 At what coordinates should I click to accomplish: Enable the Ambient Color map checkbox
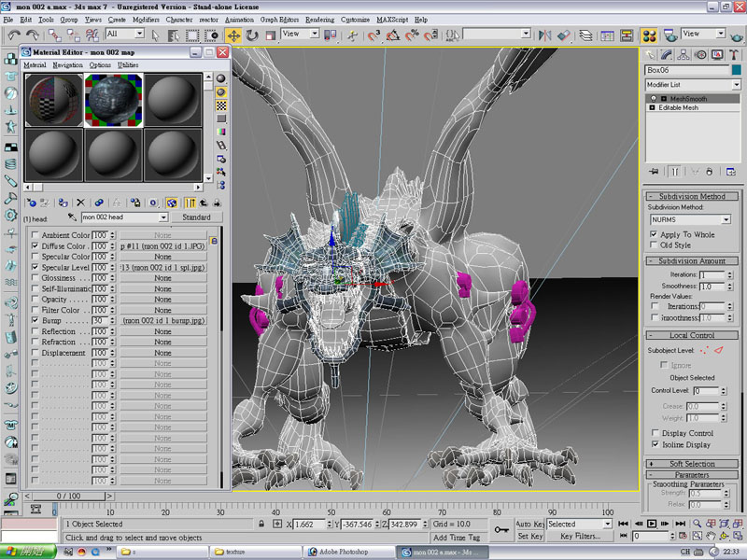[x=35, y=235]
